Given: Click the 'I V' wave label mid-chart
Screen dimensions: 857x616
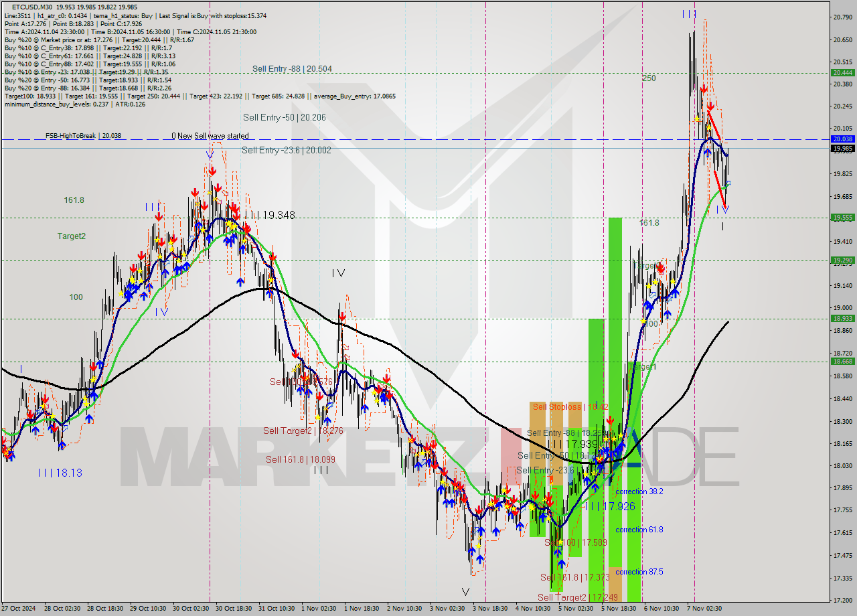Looking at the screenshot, I should click(338, 273).
